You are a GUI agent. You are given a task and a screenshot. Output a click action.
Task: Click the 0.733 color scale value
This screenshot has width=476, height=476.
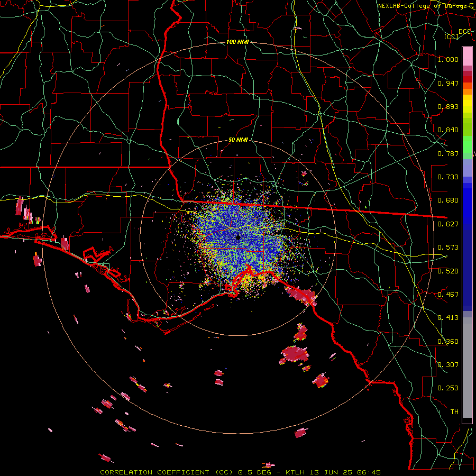[448, 177]
